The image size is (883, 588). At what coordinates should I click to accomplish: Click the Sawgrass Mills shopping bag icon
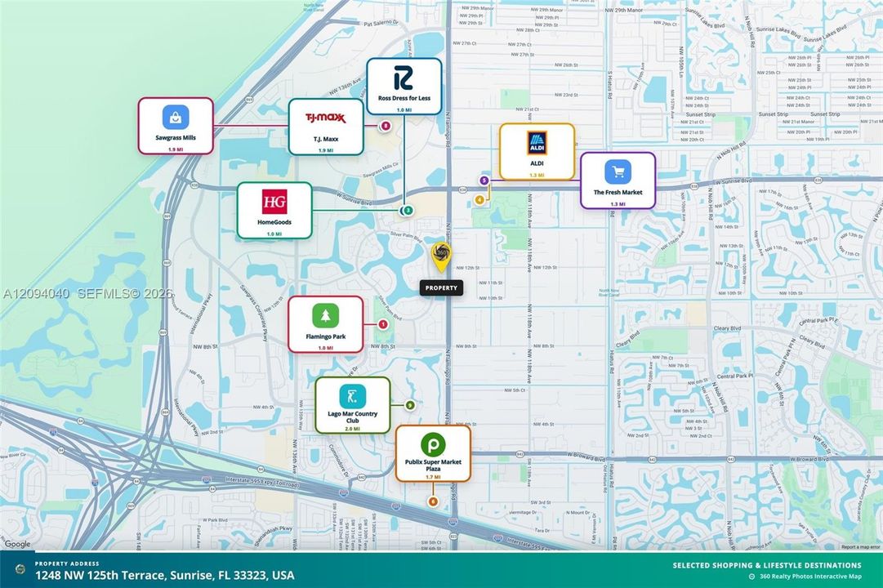(176, 117)
